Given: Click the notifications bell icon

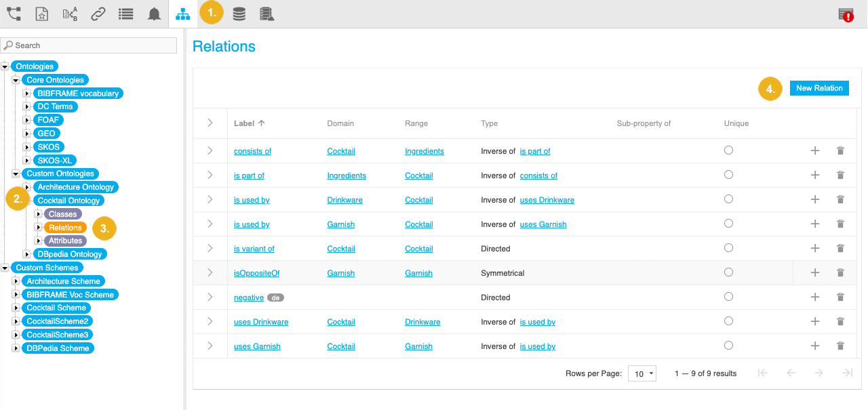Looking at the screenshot, I should pos(154,14).
